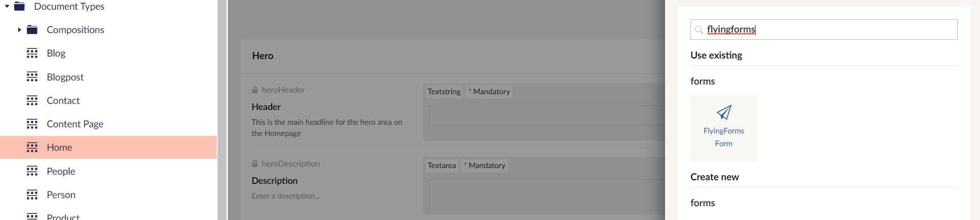The width and height of the screenshot is (980, 220).
Task: Click the heroDescription lock icon
Action: 255,163
